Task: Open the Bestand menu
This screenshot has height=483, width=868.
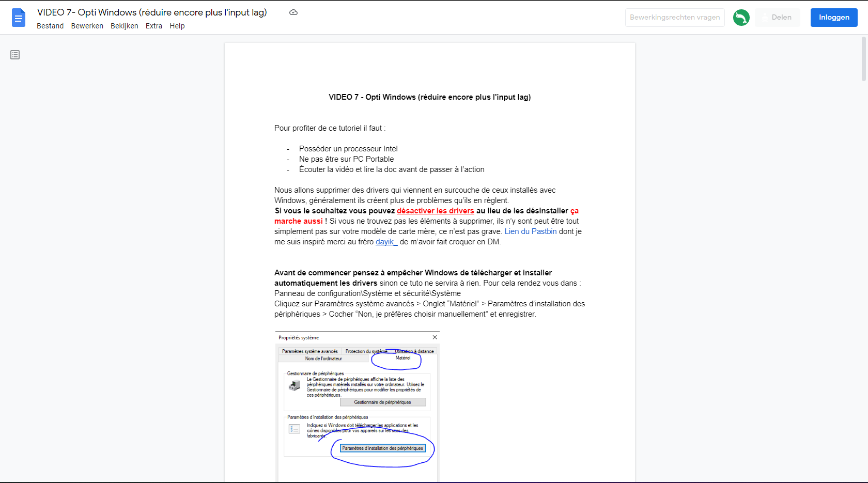Action: pyautogui.click(x=50, y=26)
